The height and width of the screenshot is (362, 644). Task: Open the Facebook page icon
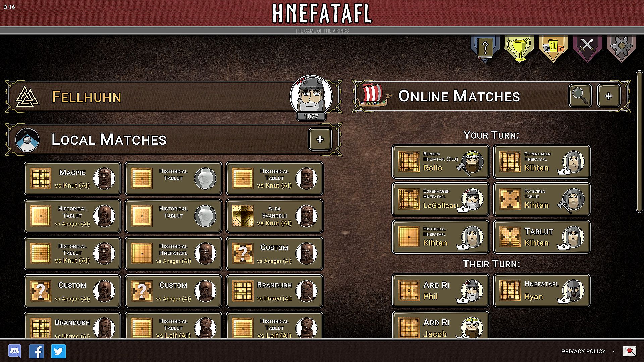(36, 351)
